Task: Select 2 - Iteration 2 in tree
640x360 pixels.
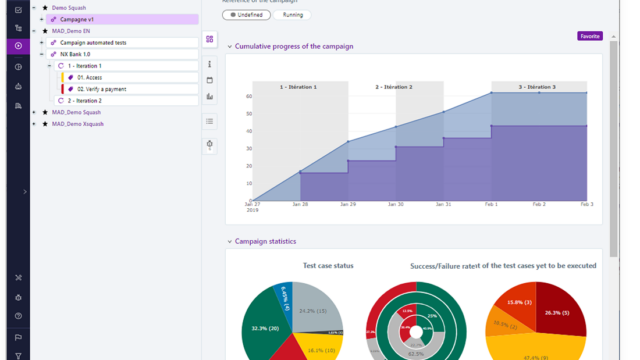Action: coord(126,100)
